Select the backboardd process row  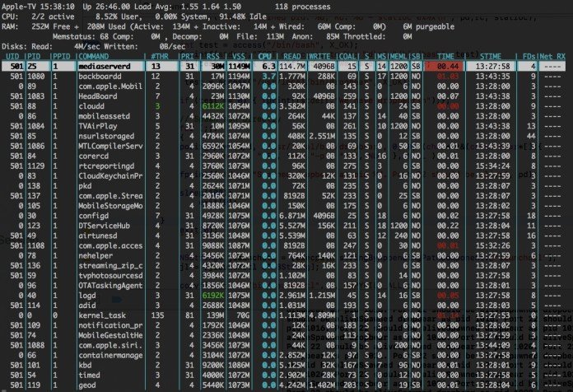click(x=283, y=77)
